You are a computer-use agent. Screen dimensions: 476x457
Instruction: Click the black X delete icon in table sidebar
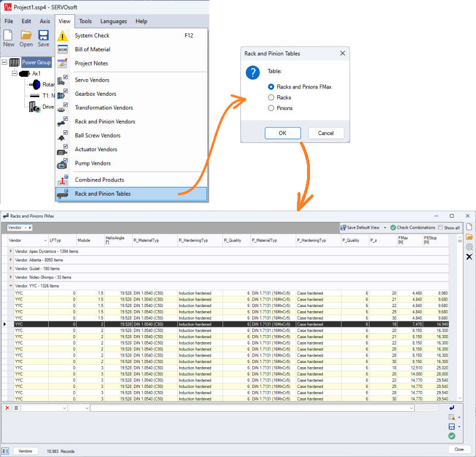point(469,256)
